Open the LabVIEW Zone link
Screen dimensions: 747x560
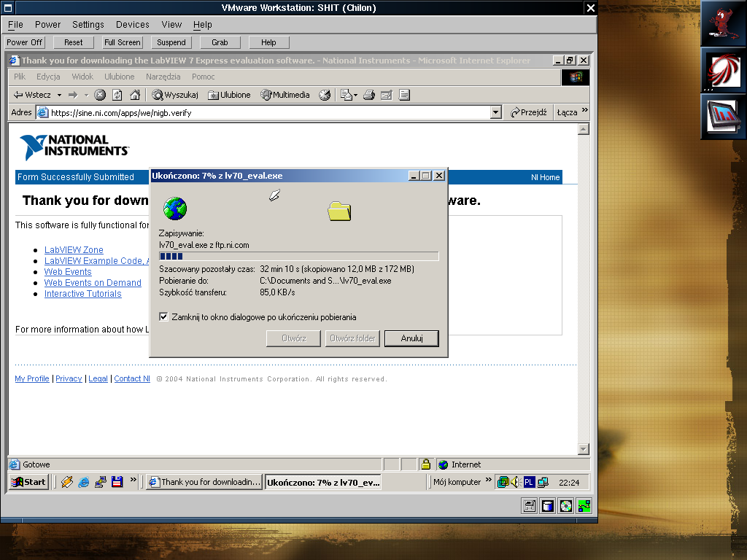pos(74,250)
